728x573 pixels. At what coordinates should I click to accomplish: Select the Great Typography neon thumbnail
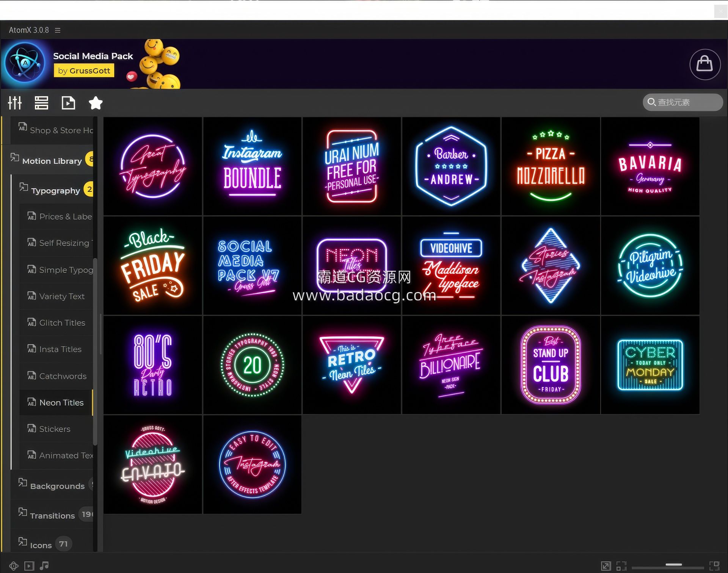[153, 166]
